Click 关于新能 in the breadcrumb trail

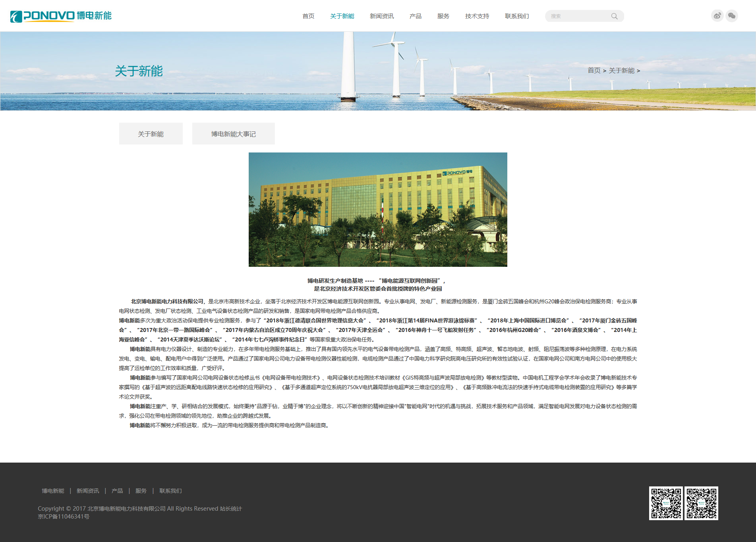622,71
